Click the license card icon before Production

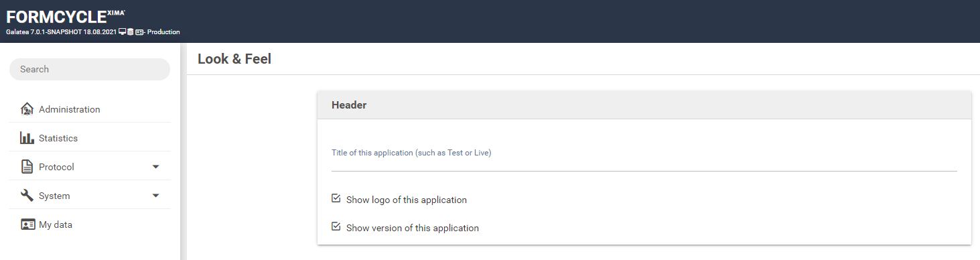[x=139, y=31]
